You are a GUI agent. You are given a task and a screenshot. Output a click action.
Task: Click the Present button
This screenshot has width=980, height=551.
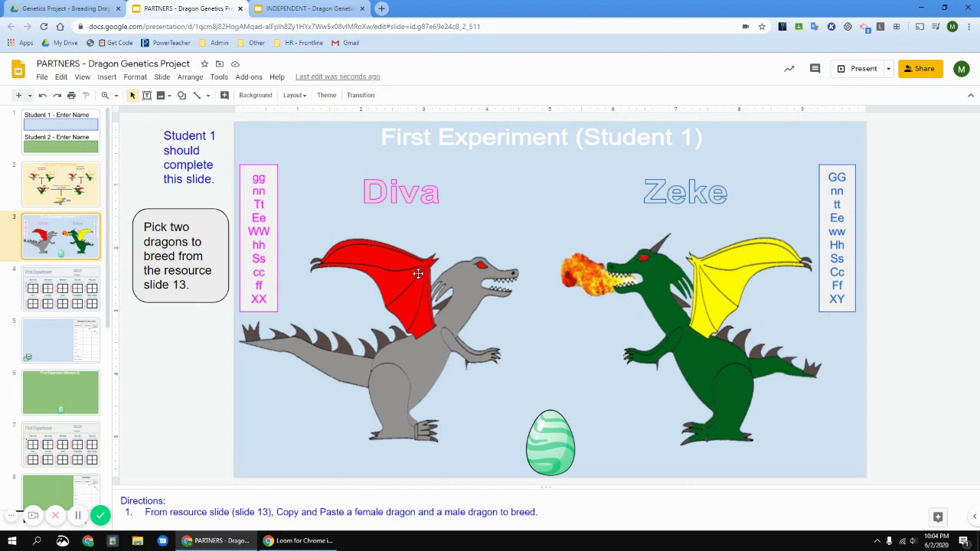[x=857, y=69]
